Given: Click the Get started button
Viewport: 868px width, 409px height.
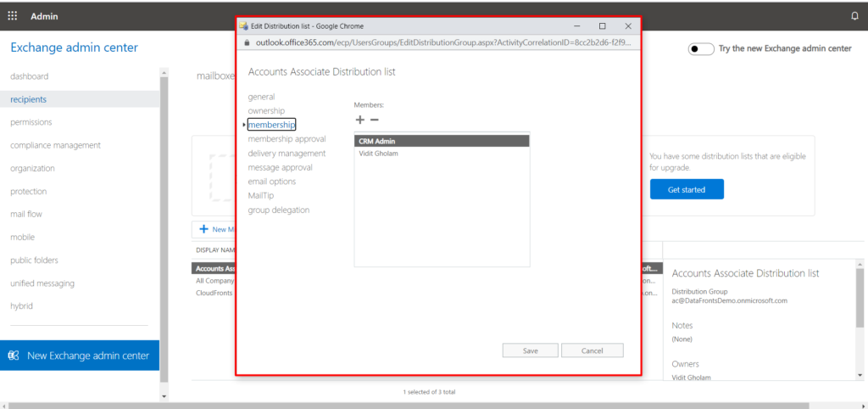Looking at the screenshot, I should pos(687,189).
